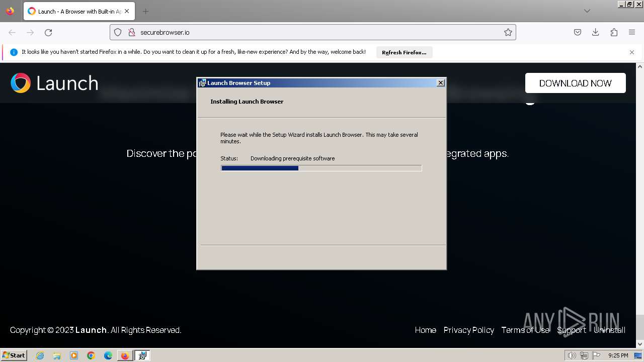Click the 'Installing Launch Browser' heading
The width and height of the screenshot is (644, 362).
(x=247, y=102)
